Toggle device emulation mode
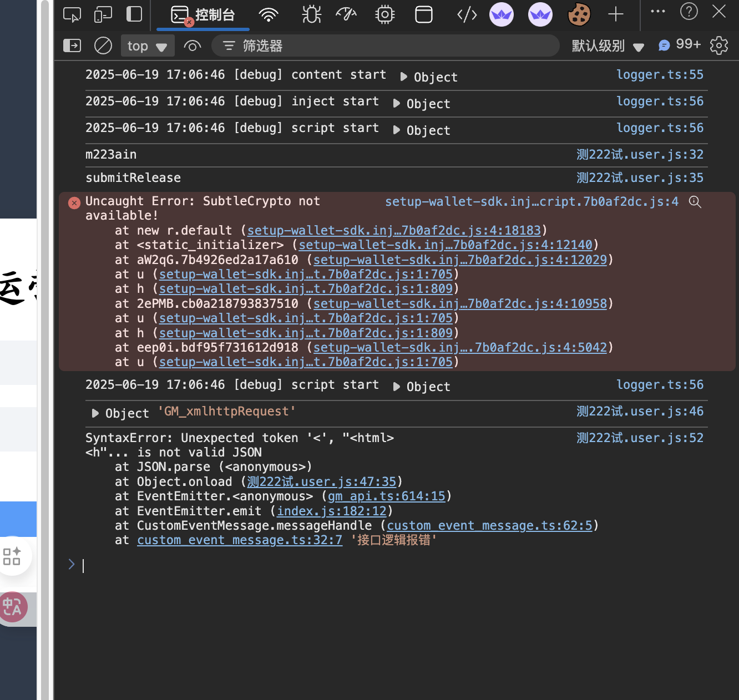 [103, 14]
